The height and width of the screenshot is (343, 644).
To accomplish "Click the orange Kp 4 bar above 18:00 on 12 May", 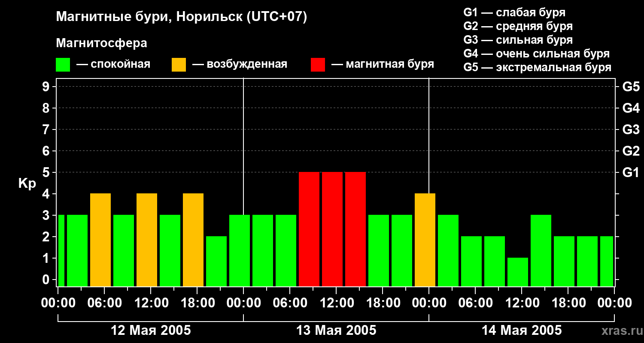I will 193,240.
